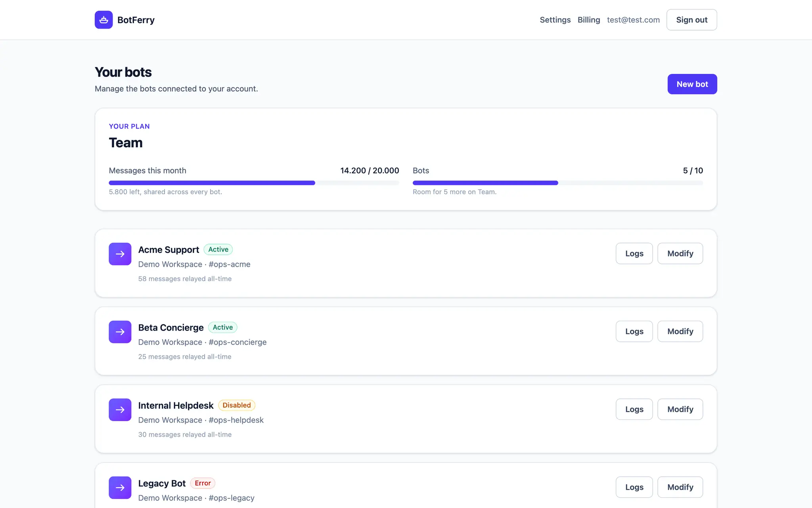Click 'Demo Workspace · #ops-concierge' text
The height and width of the screenshot is (508, 812).
pos(202,342)
